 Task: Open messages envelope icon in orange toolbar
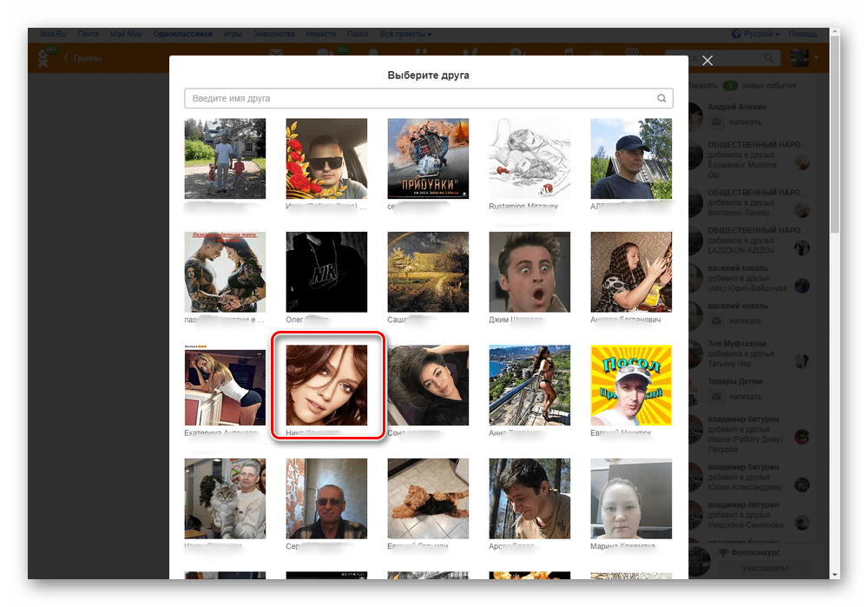[x=276, y=53]
